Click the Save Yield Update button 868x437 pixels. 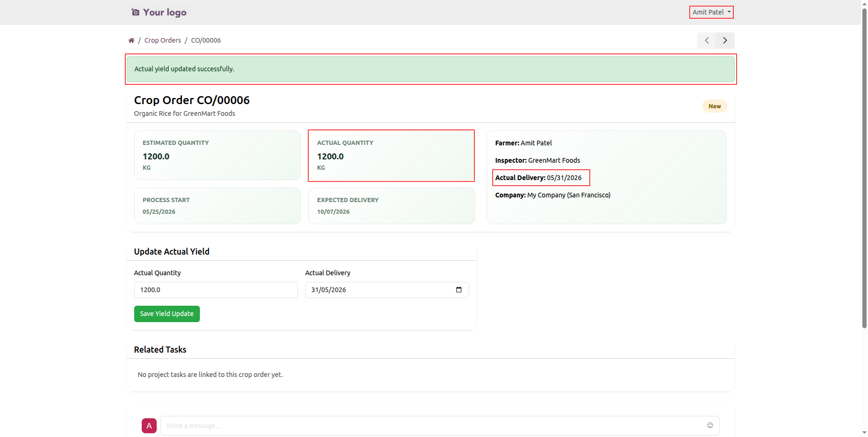pos(167,314)
